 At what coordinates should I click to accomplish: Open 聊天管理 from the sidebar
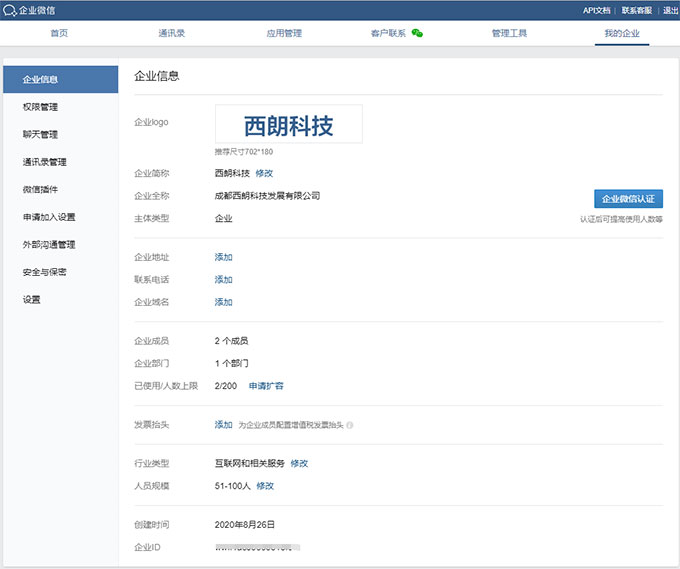click(x=40, y=134)
